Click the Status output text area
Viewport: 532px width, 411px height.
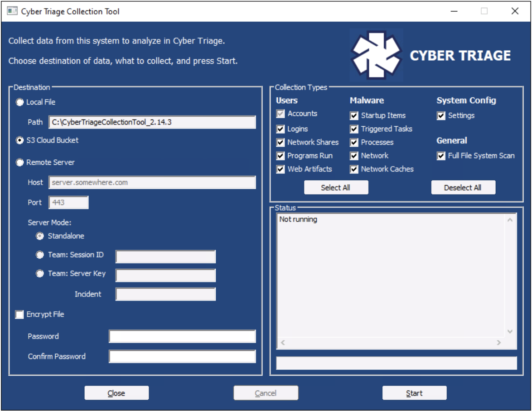tap(391, 275)
